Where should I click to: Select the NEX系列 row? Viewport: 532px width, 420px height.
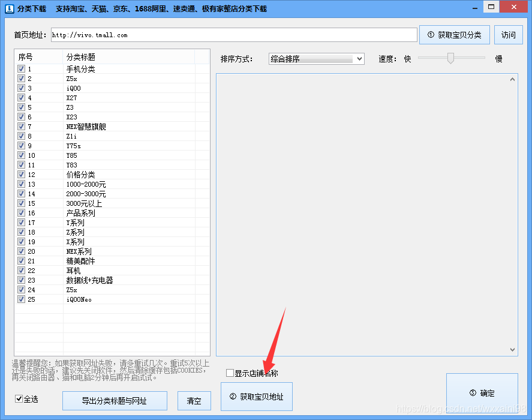(112, 251)
